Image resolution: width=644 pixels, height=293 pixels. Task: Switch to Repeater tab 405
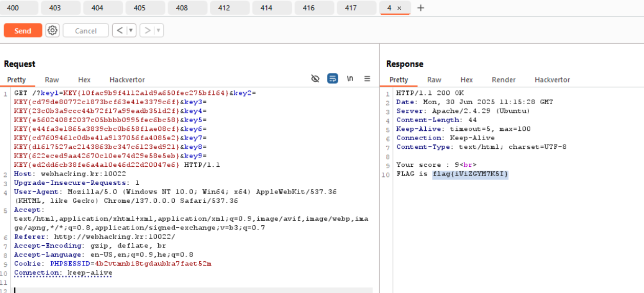[x=145, y=8]
